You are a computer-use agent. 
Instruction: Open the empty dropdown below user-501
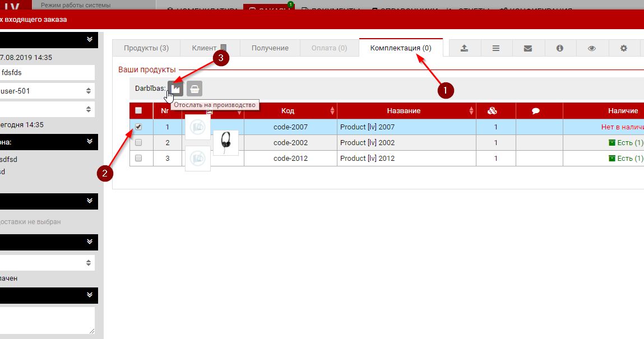(47, 109)
